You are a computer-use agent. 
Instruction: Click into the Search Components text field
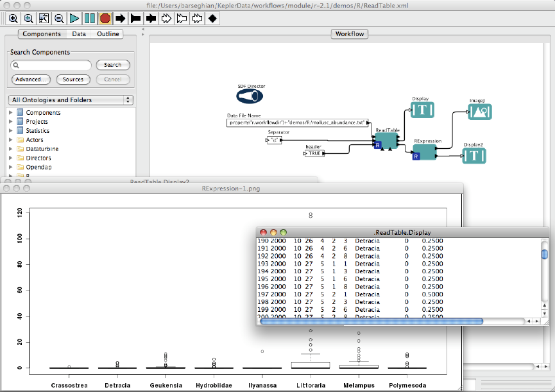coord(53,65)
